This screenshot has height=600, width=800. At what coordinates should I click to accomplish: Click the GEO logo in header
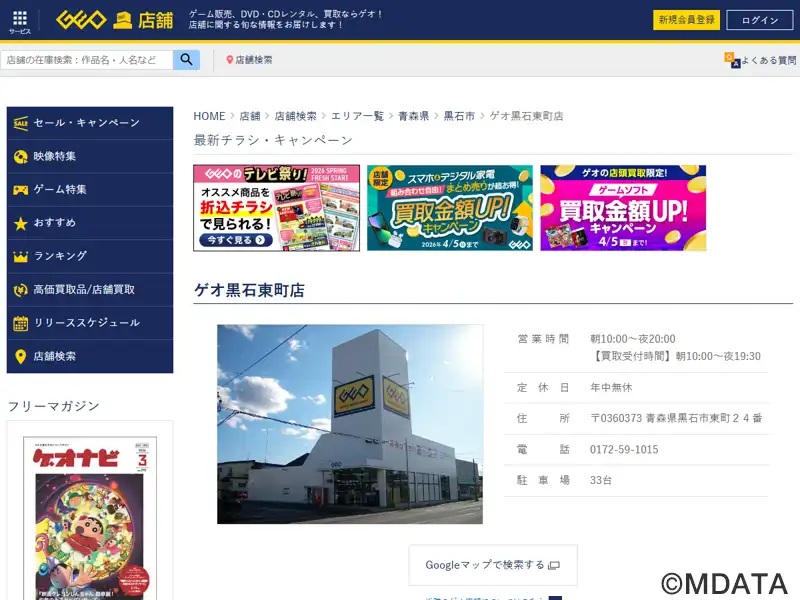pos(82,20)
